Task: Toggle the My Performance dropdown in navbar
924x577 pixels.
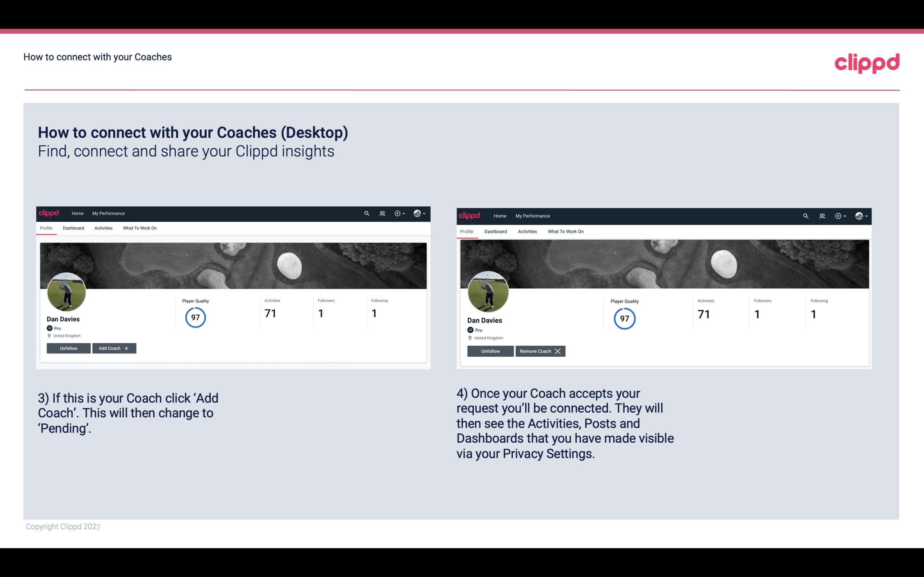Action: pos(108,213)
